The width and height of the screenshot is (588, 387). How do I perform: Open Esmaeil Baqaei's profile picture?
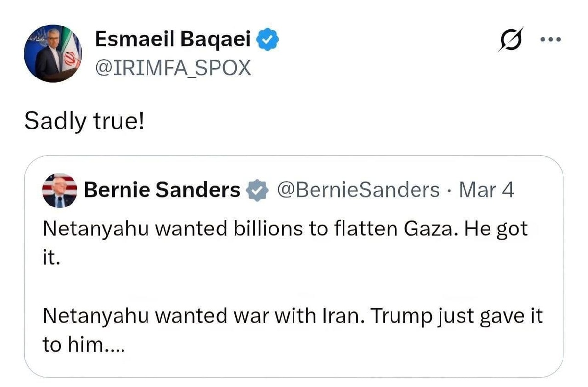(53, 53)
